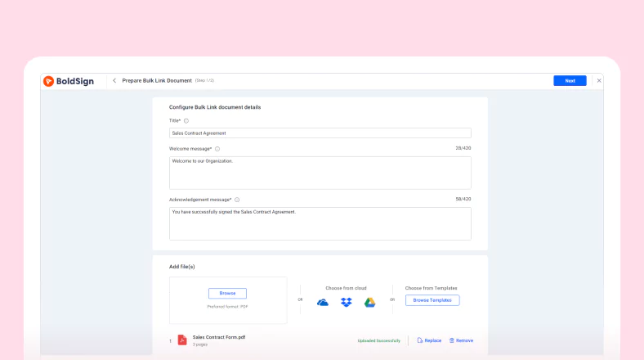Click the Configure Bulk Link document details heading
Image resolution: width=644 pixels, height=360 pixels.
click(215, 107)
